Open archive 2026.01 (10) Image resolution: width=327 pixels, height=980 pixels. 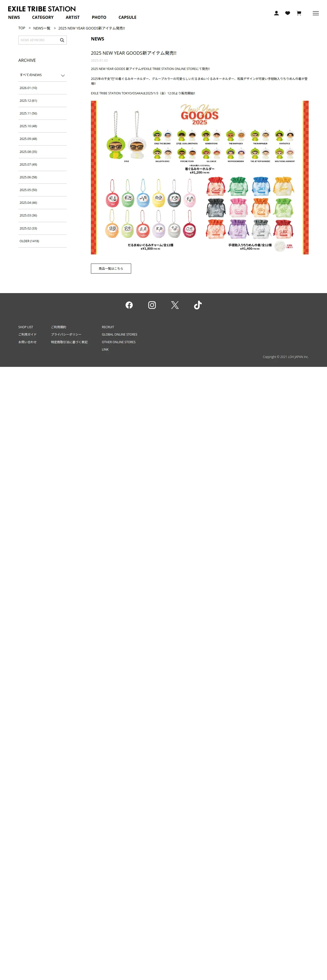click(x=43, y=88)
